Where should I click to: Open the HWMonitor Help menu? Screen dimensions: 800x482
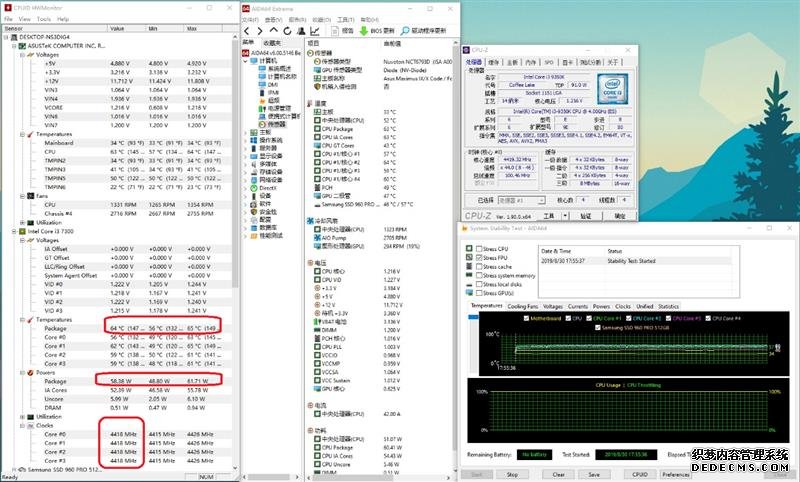point(63,19)
